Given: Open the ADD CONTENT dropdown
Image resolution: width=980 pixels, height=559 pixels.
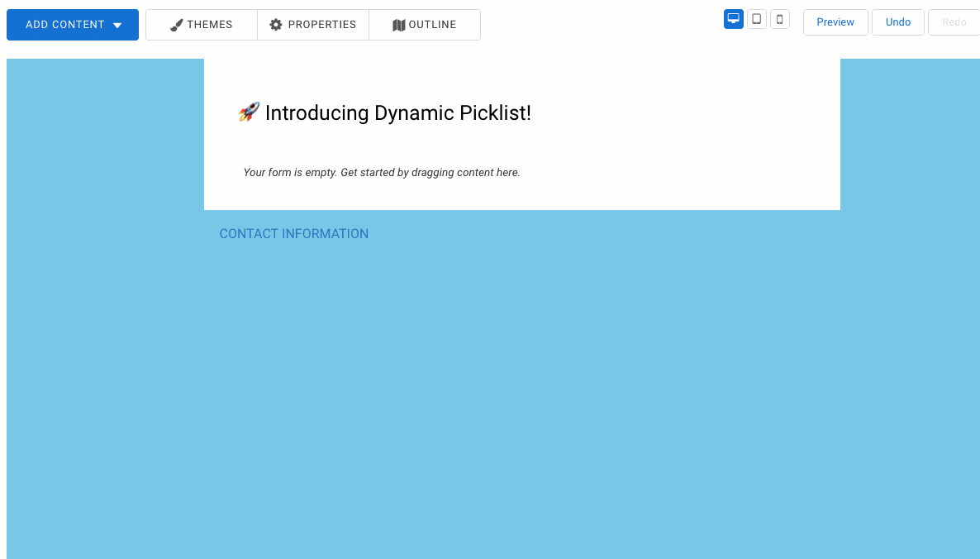Looking at the screenshot, I should (x=72, y=24).
